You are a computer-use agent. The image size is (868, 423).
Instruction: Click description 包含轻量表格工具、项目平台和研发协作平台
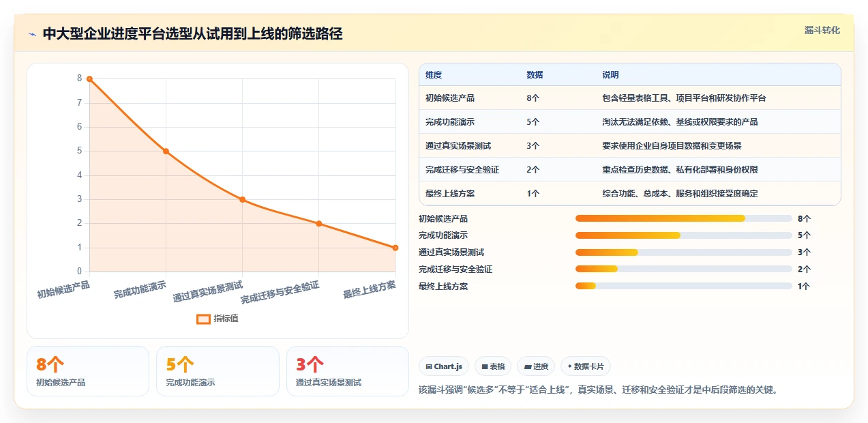coord(684,98)
